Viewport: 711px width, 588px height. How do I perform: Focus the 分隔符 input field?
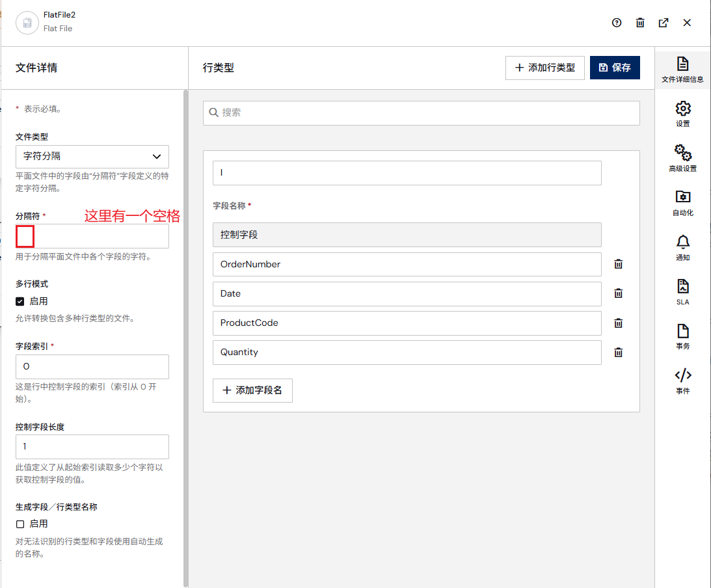tap(92, 236)
